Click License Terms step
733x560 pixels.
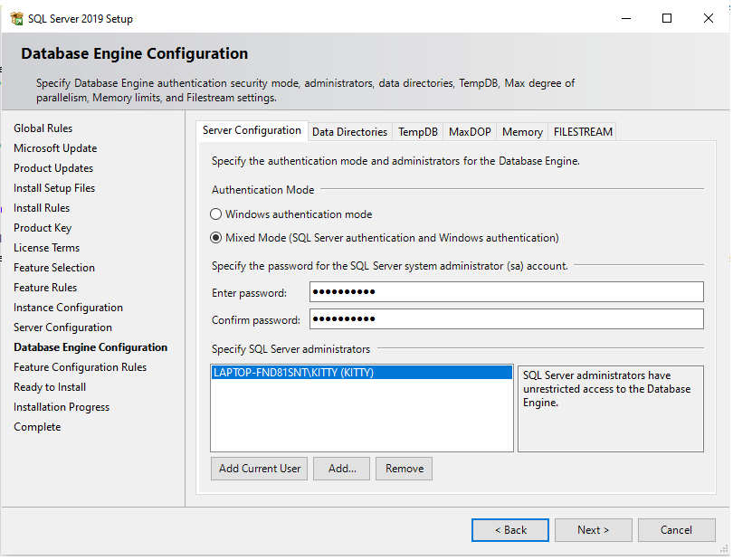[47, 248]
